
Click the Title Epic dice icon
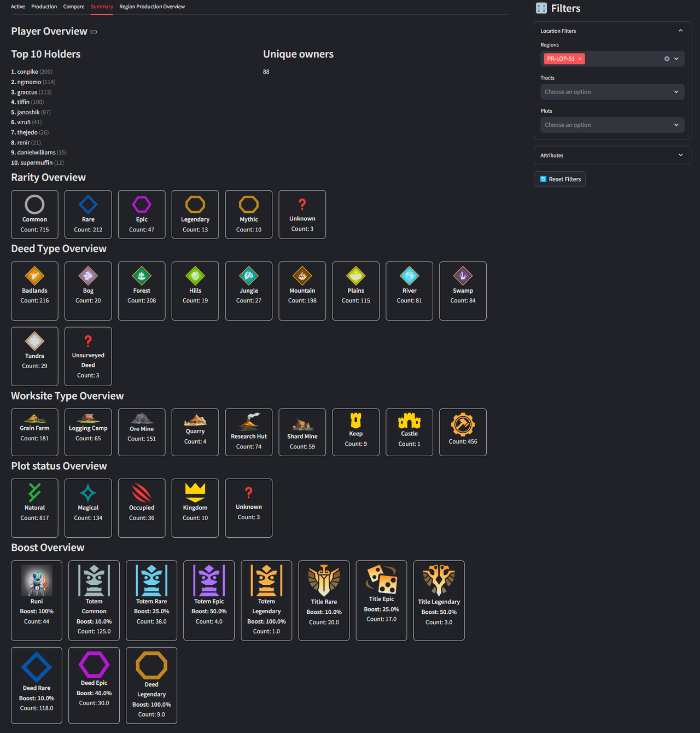[x=382, y=579]
